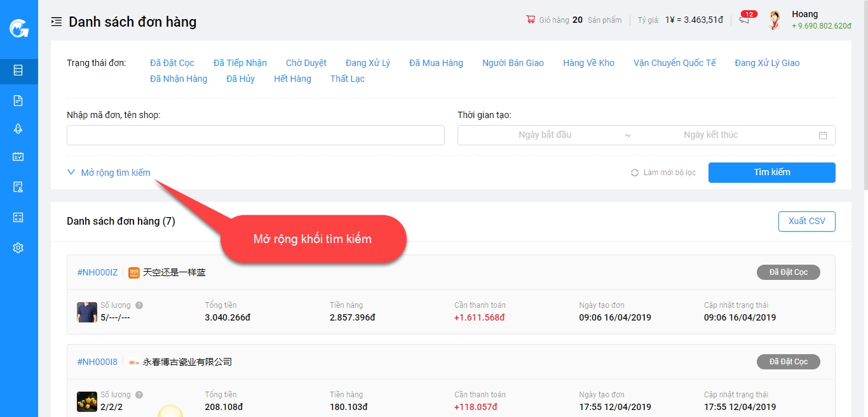This screenshot has width=868, height=417.
Task: Filter by Vận Chuyển Quốc Tế status
Action: point(674,63)
